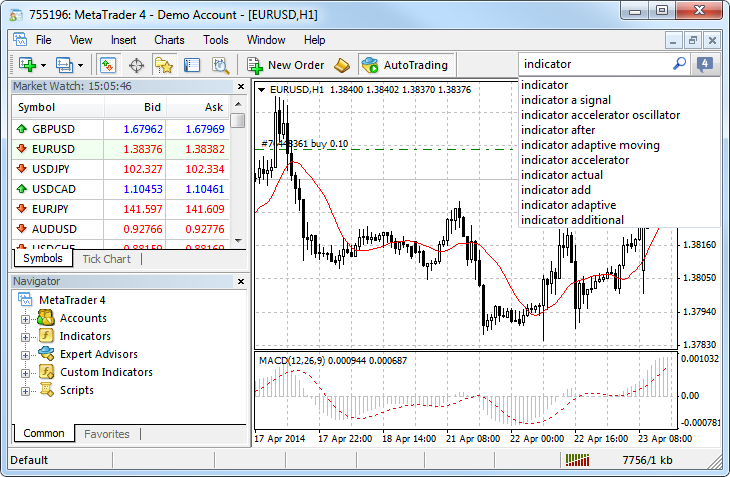Screen dimensions: 730x477
Task: Expand the Accounts tree node
Action: pyautogui.click(x=25, y=318)
